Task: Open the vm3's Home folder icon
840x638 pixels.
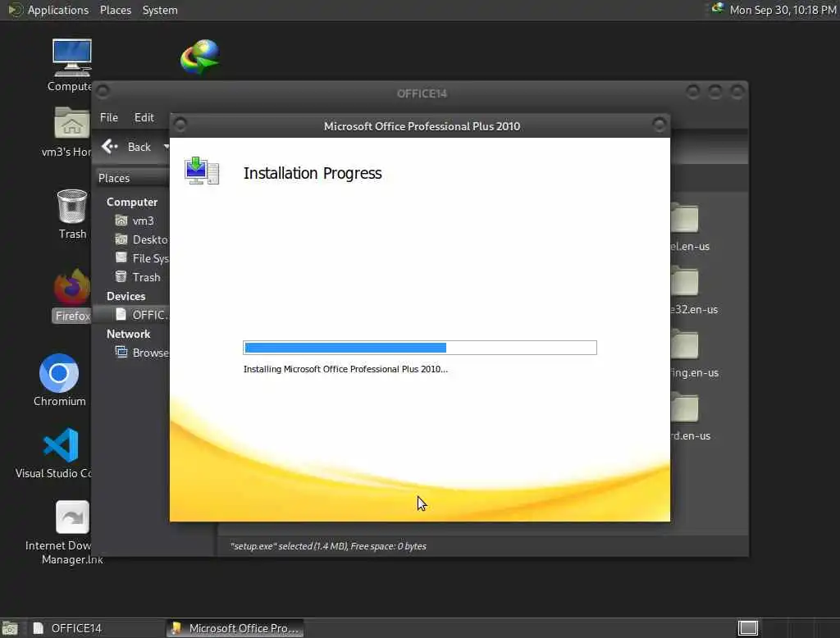Action: click(x=72, y=122)
